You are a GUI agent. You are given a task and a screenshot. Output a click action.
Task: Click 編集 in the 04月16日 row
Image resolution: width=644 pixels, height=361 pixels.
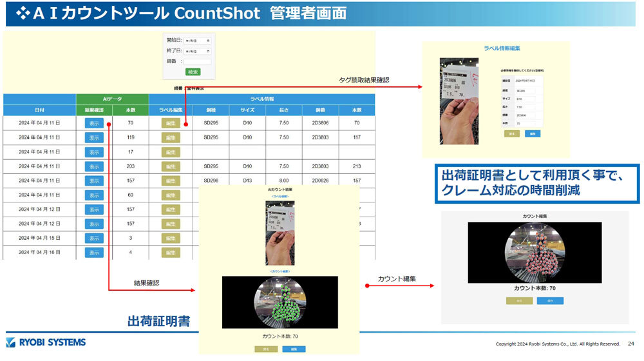[171, 253]
